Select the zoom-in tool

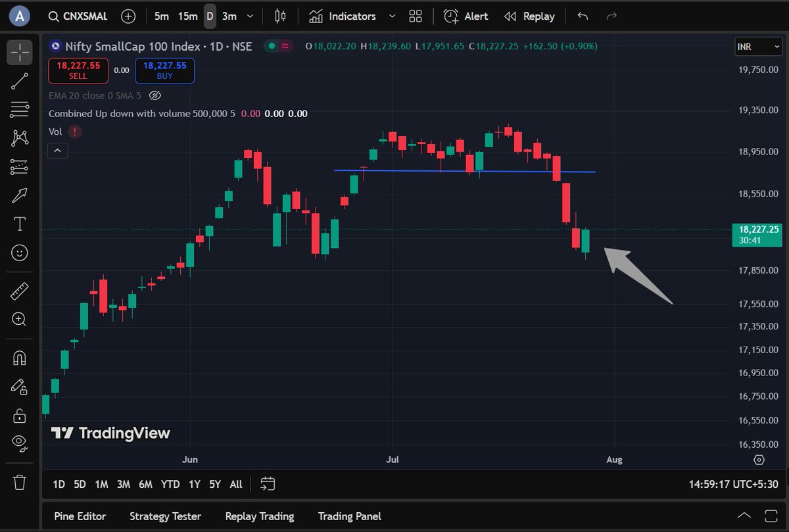(x=19, y=319)
